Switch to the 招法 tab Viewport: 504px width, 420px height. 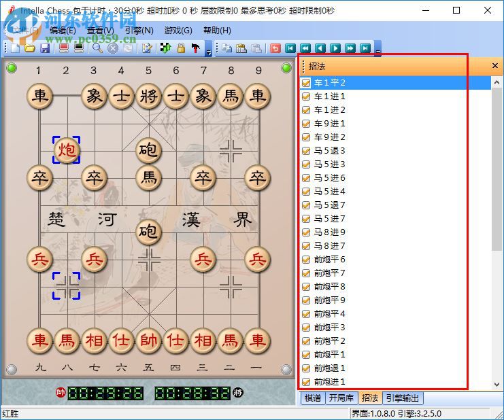[x=369, y=398]
